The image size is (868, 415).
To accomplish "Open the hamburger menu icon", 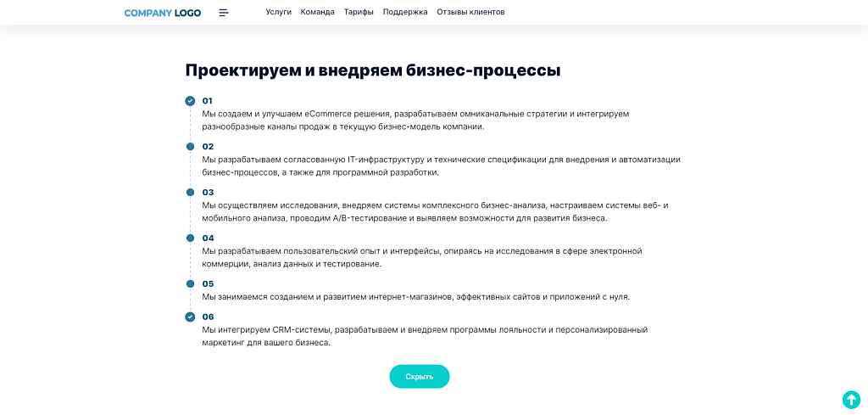I will (x=224, y=13).
